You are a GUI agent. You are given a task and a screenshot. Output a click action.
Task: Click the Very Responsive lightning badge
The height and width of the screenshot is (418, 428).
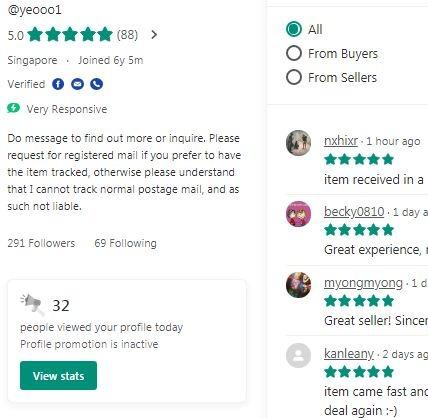(x=14, y=108)
